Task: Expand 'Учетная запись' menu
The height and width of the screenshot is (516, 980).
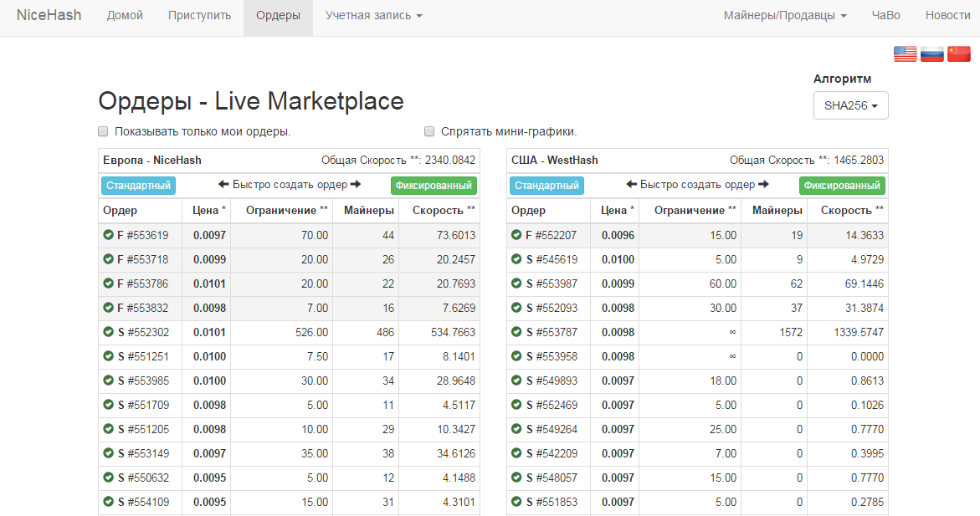Action: 373,16
